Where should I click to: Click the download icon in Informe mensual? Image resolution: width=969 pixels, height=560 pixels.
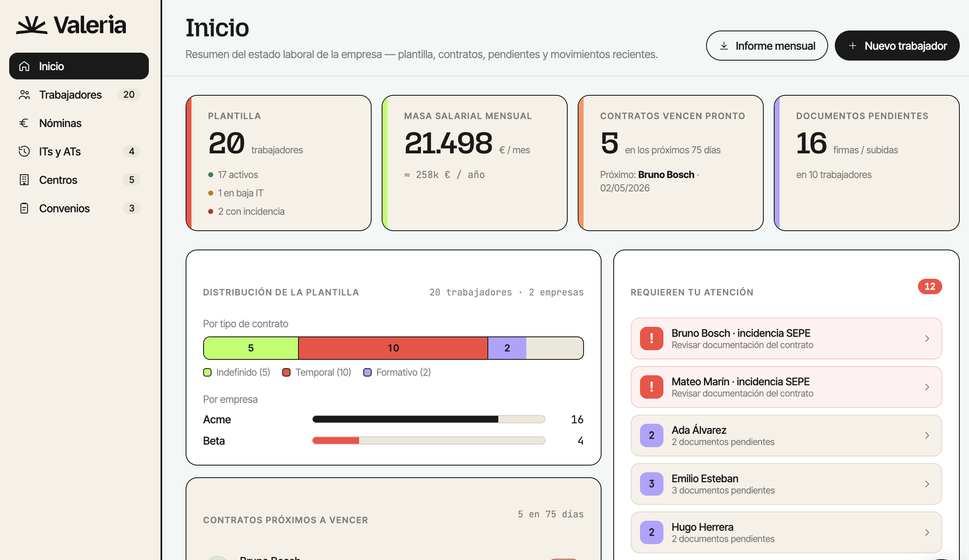(724, 46)
